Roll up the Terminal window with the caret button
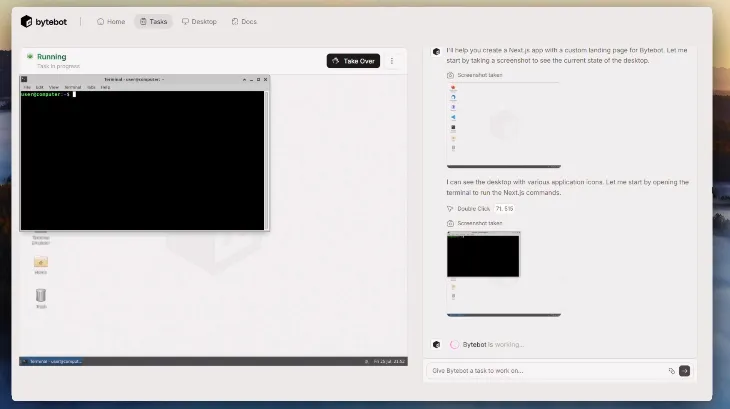 coord(244,80)
